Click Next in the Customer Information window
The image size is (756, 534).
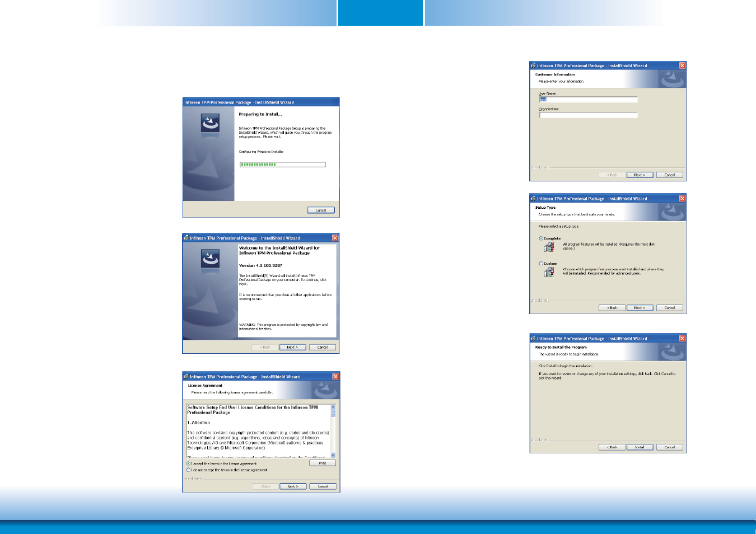click(x=640, y=175)
